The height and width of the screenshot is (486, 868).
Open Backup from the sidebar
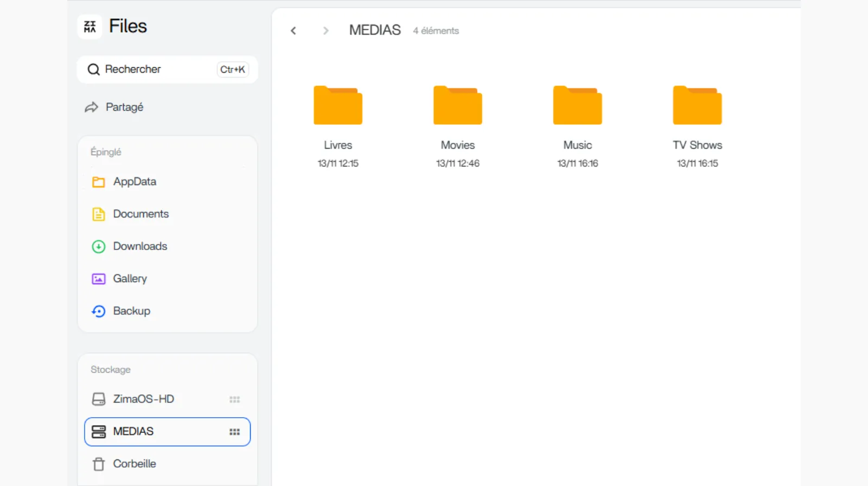point(131,311)
